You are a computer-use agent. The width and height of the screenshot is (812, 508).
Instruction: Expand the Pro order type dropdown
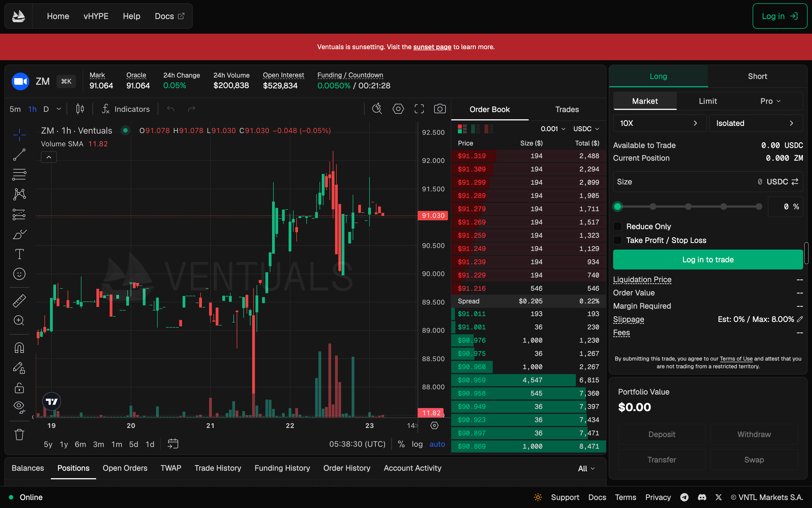point(771,101)
